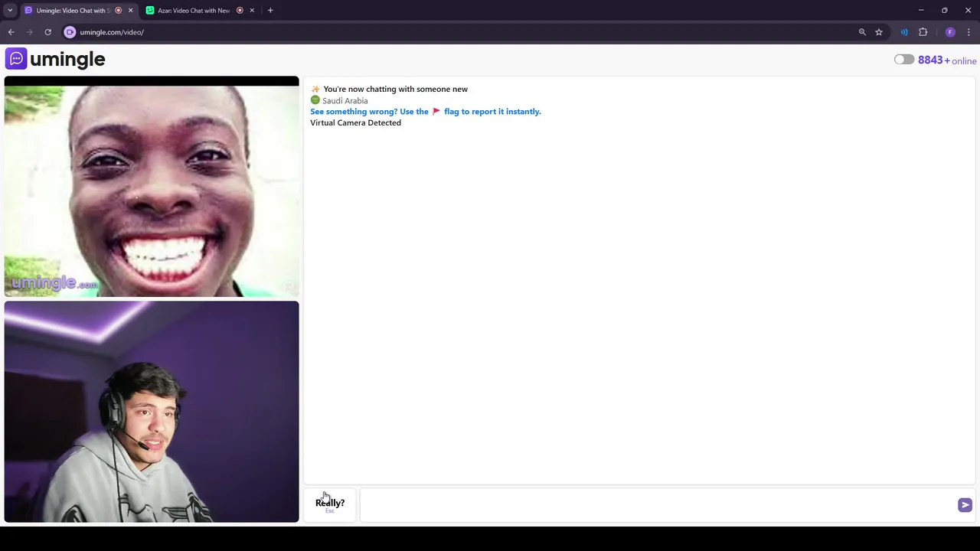The image size is (980, 551).
Task: Click the Saudi Arabia flag icon
Action: 315,100
